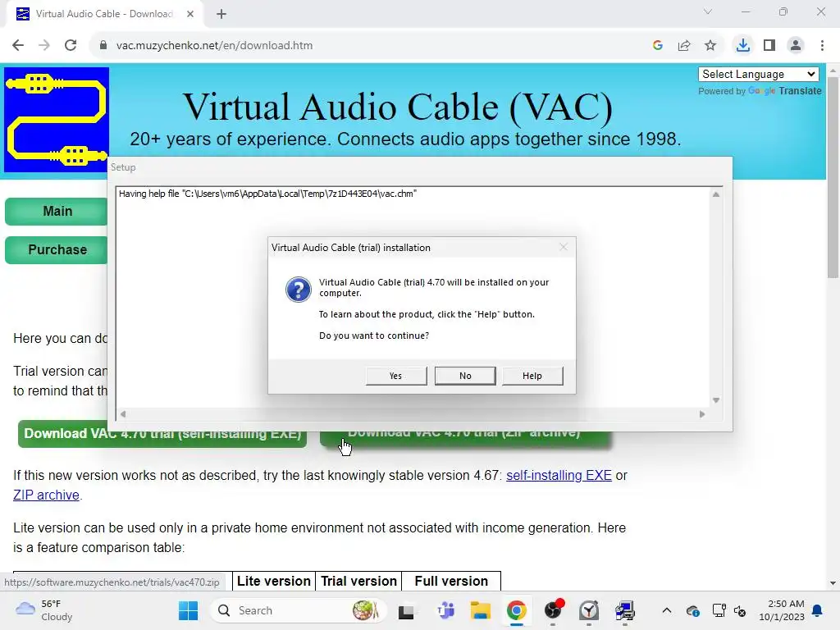
Task: Open the tab search chevron
Action: (708, 11)
